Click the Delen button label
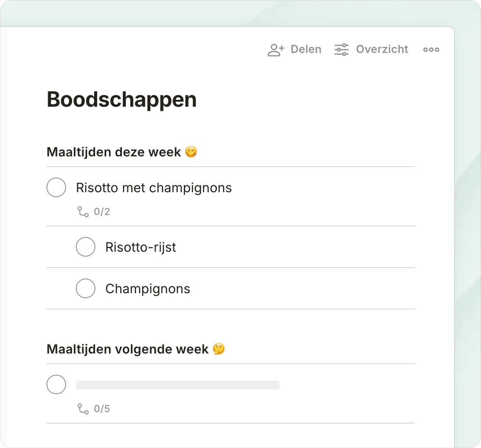The image size is (481, 448). click(306, 50)
